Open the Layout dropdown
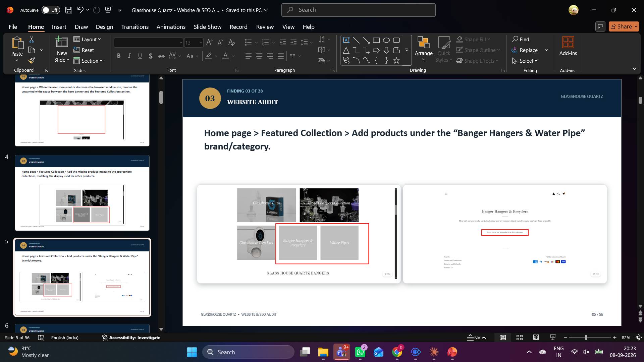644x362 pixels. (87, 40)
